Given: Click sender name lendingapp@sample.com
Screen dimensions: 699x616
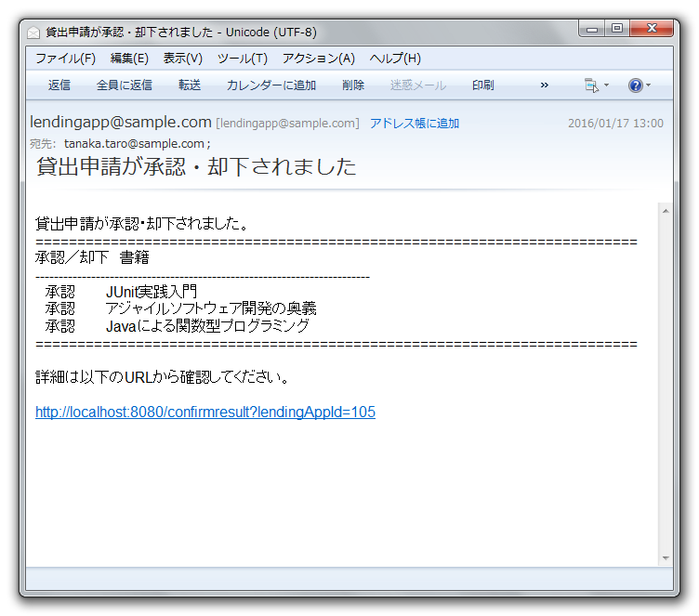Looking at the screenshot, I should pos(120,122).
